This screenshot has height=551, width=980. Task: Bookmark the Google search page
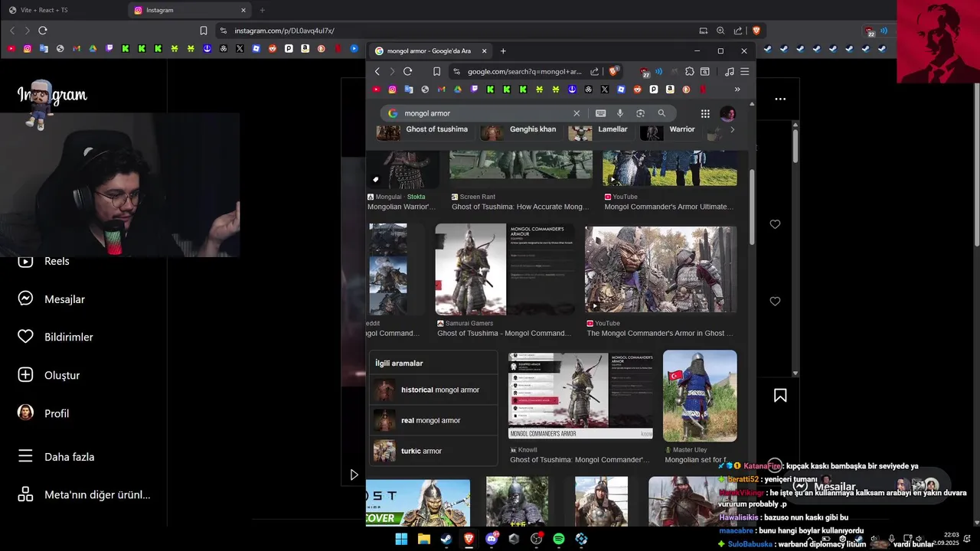point(436,71)
